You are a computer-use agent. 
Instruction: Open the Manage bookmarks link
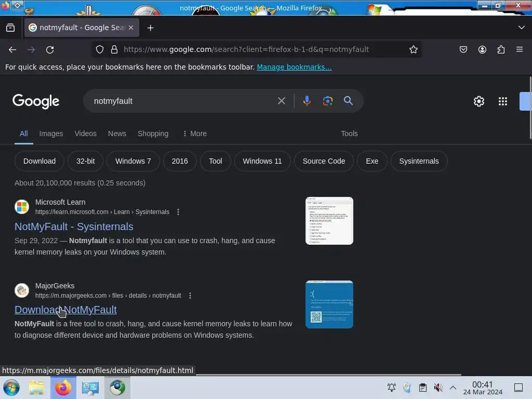tap(294, 67)
